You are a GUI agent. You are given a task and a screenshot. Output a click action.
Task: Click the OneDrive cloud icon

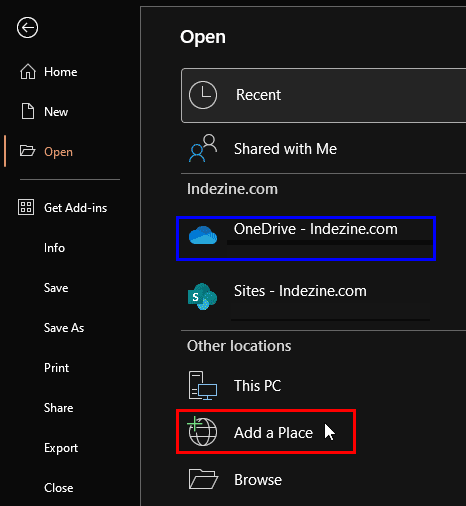coord(203,235)
